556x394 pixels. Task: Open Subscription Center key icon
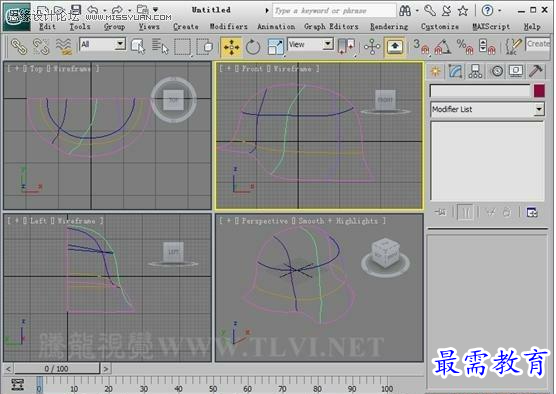pos(429,11)
